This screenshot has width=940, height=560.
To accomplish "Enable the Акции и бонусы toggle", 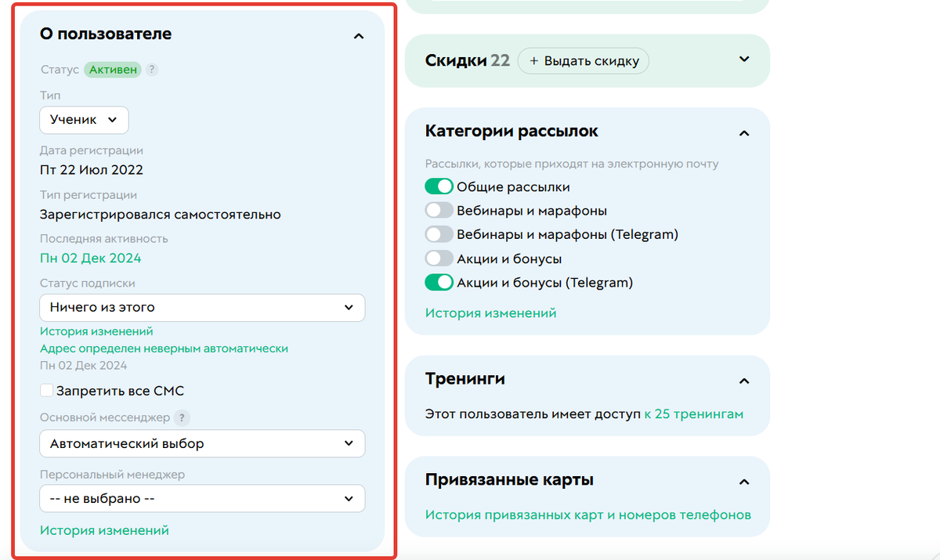I will tap(439, 258).
